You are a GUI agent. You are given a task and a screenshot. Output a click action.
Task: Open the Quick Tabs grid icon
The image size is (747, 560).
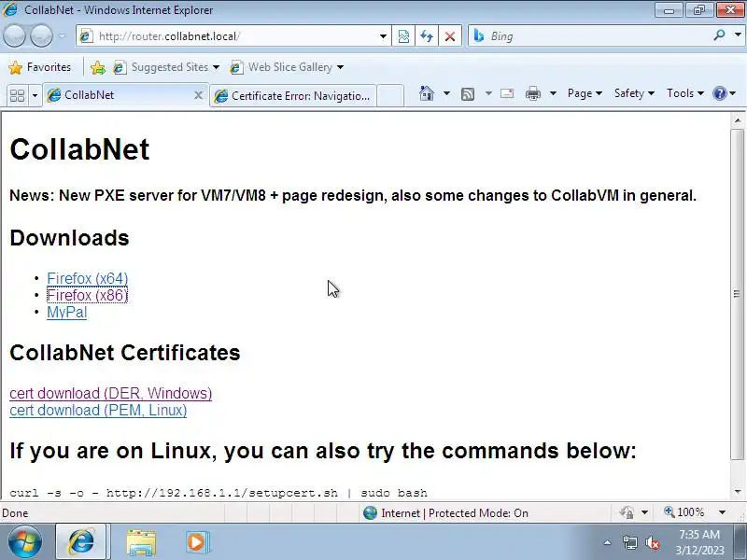(x=17, y=95)
